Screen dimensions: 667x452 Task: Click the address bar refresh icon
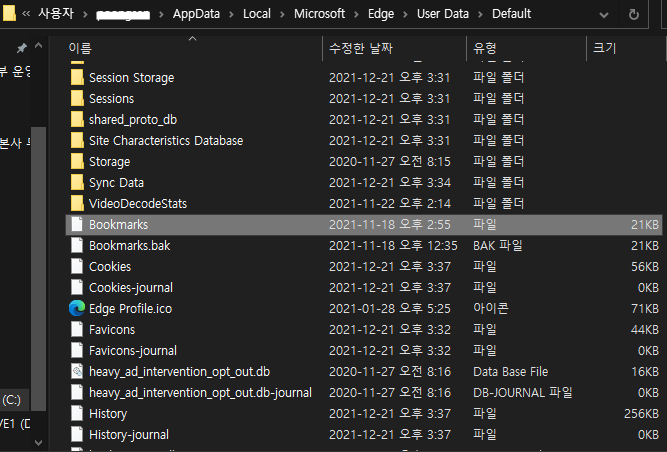(x=634, y=14)
